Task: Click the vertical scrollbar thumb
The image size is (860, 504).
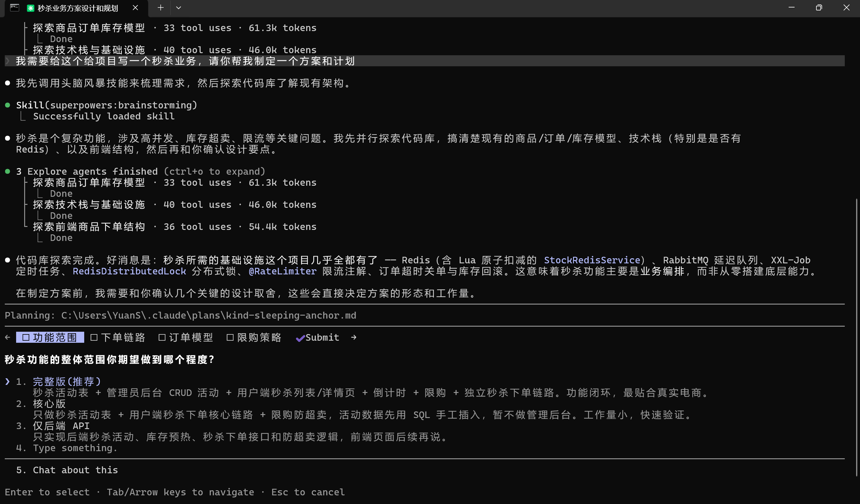Action: point(856,337)
